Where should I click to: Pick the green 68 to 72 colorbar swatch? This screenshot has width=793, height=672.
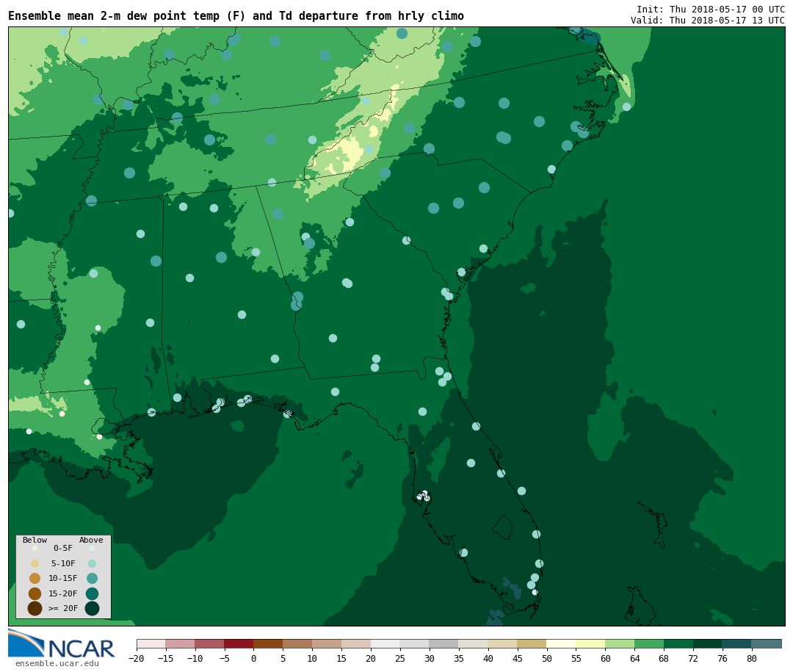click(x=678, y=643)
